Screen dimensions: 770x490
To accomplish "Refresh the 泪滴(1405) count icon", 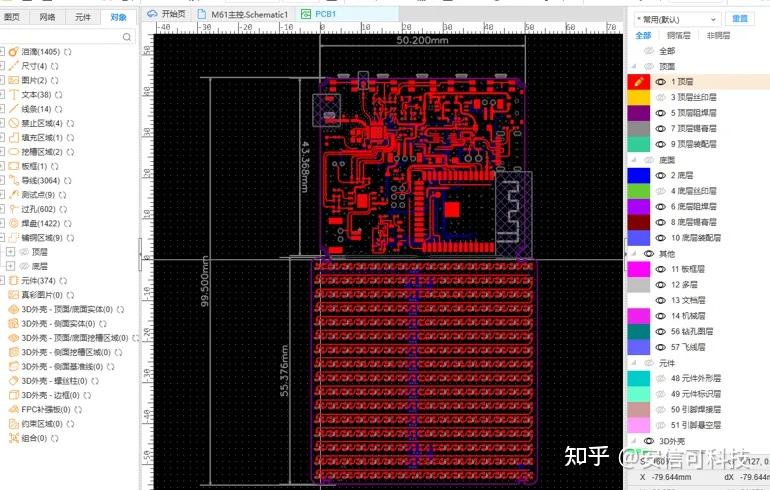I will click(67, 52).
